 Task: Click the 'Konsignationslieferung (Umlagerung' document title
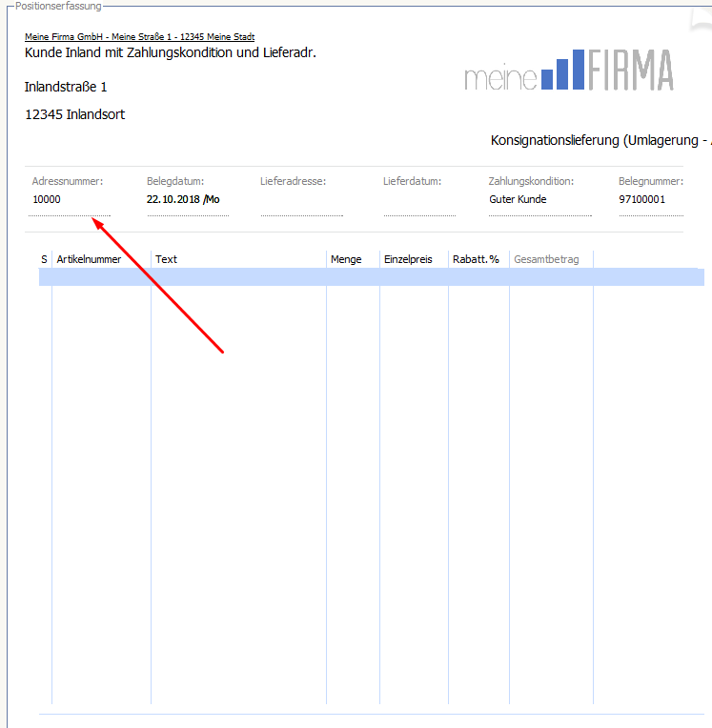tap(600, 140)
